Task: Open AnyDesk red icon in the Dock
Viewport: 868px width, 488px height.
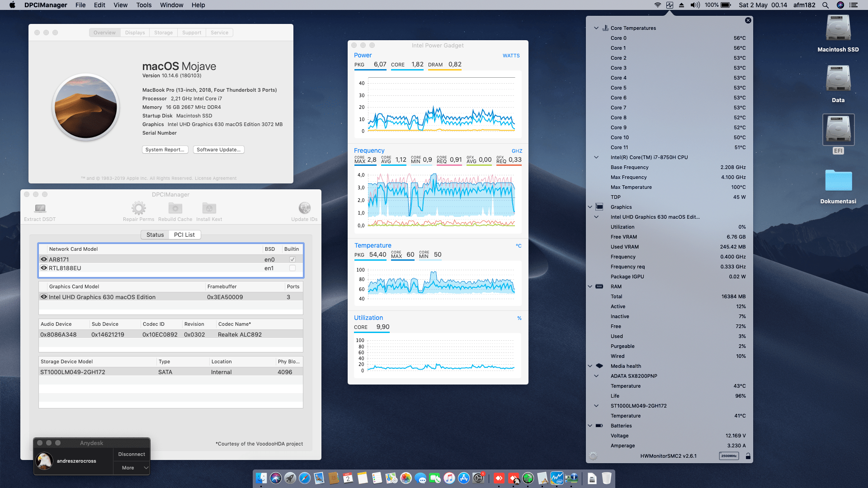Action: pos(499,478)
